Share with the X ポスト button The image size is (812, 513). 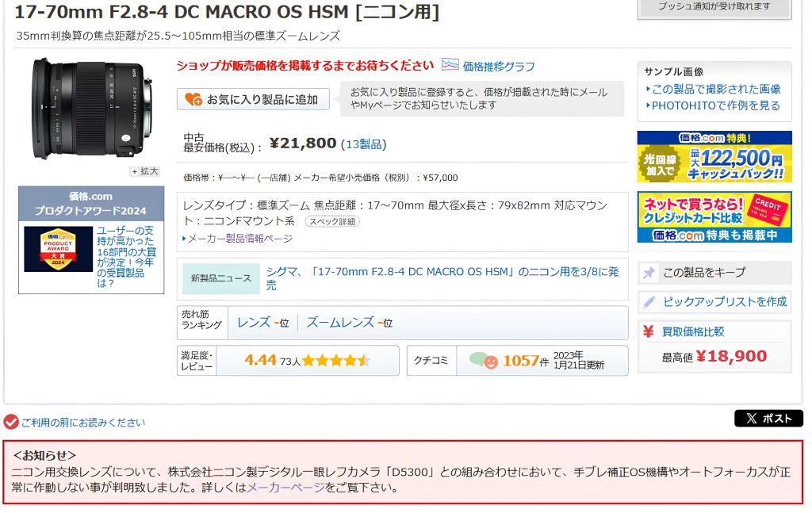(x=768, y=419)
